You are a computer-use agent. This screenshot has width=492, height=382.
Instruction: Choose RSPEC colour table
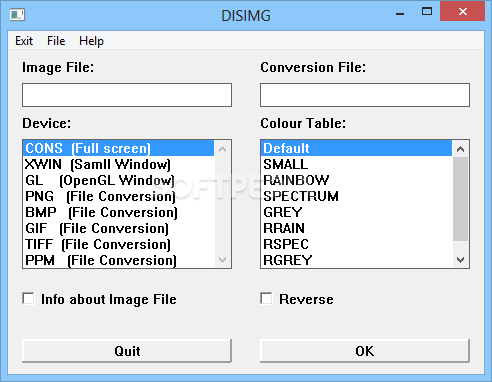click(x=356, y=244)
